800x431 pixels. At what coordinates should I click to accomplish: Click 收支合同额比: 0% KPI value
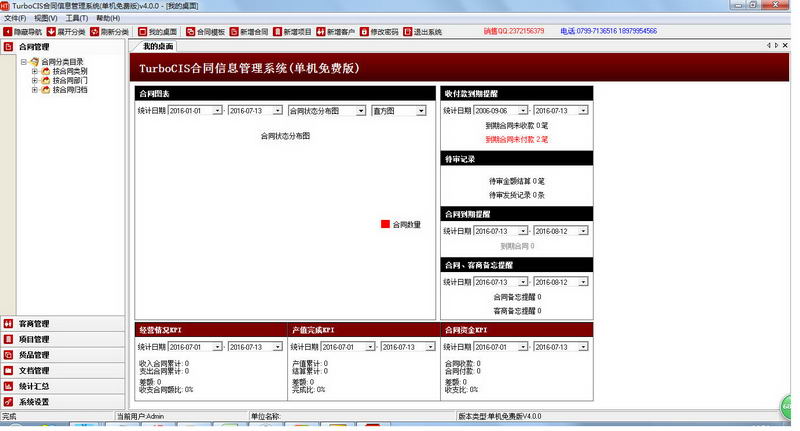[166, 390]
